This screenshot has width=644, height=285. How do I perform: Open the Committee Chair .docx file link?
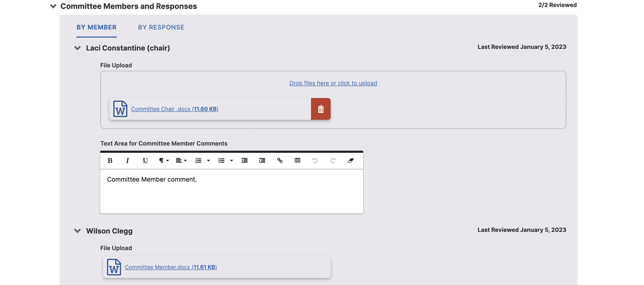(x=175, y=109)
